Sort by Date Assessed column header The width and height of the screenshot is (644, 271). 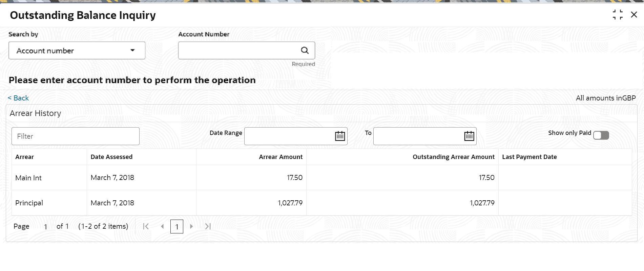111,157
